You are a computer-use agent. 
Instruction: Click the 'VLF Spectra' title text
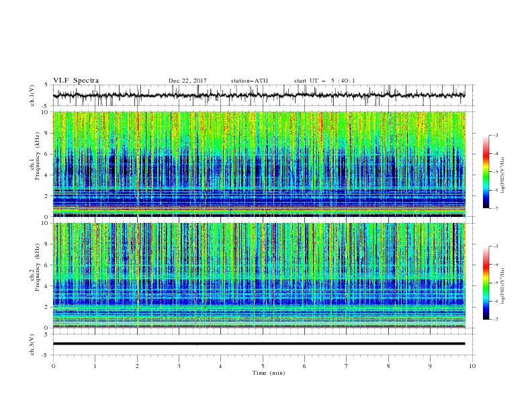point(76,81)
